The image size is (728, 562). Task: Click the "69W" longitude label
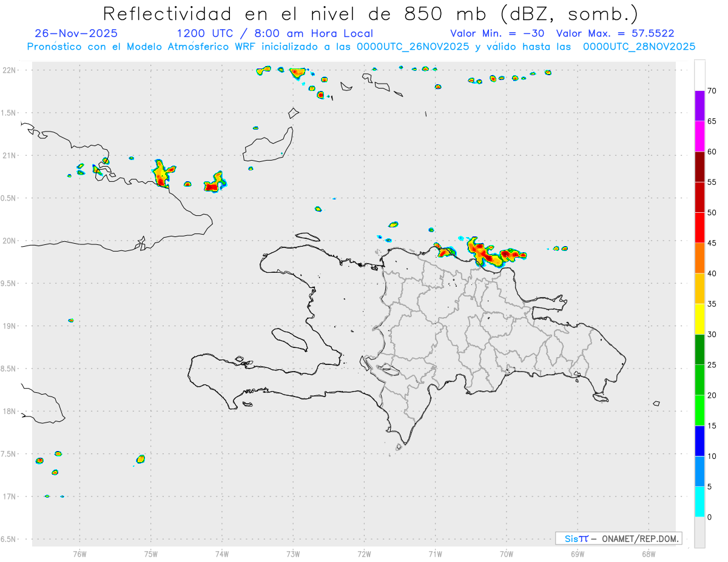click(x=578, y=553)
